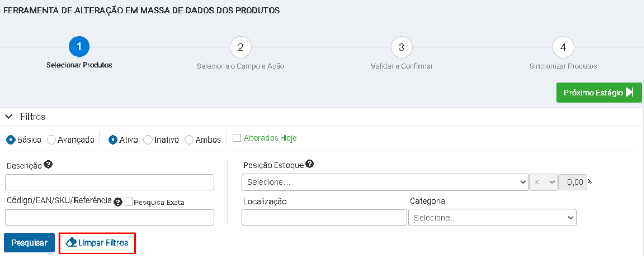The image size is (644, 256).
Task: Select the Ambos radio option
Action: tap(189, 140)
